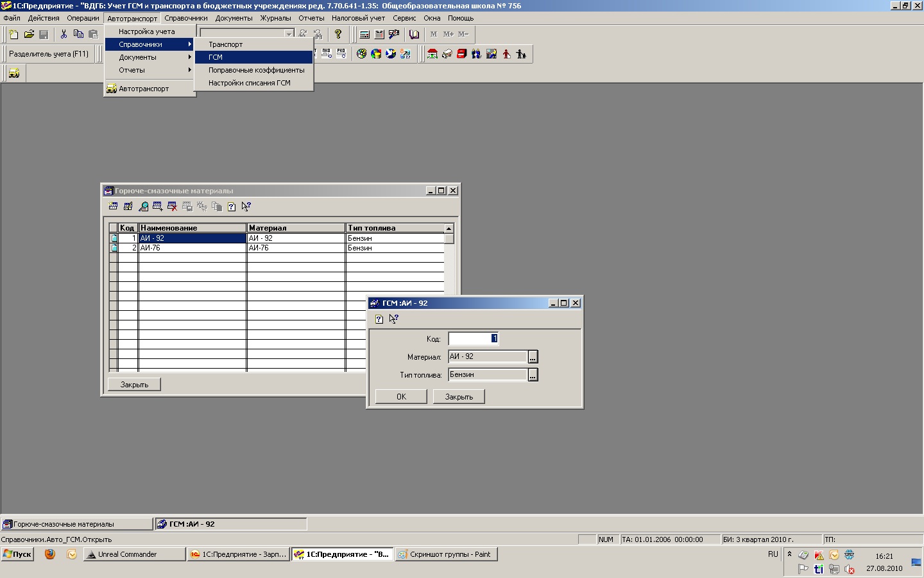This screenshot has width=924, height=578.
Task: Click the Help pointer icon in list toolbar
Action: (246, 206)
